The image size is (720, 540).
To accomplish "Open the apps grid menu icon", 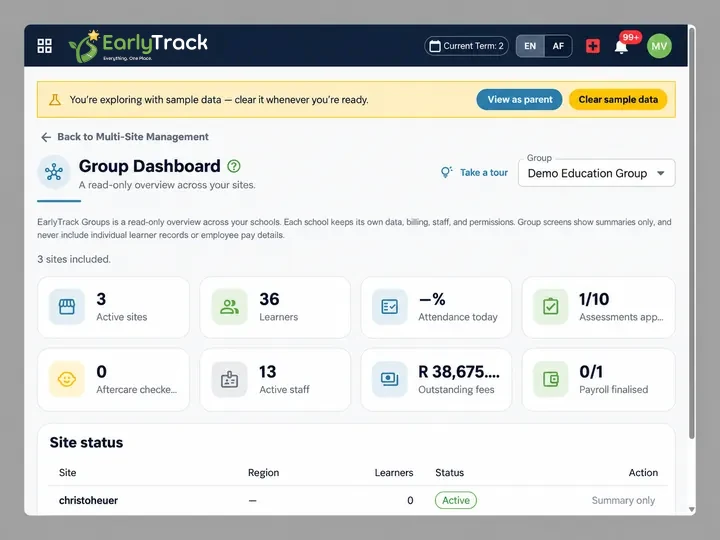I will [x=45, y=46].
